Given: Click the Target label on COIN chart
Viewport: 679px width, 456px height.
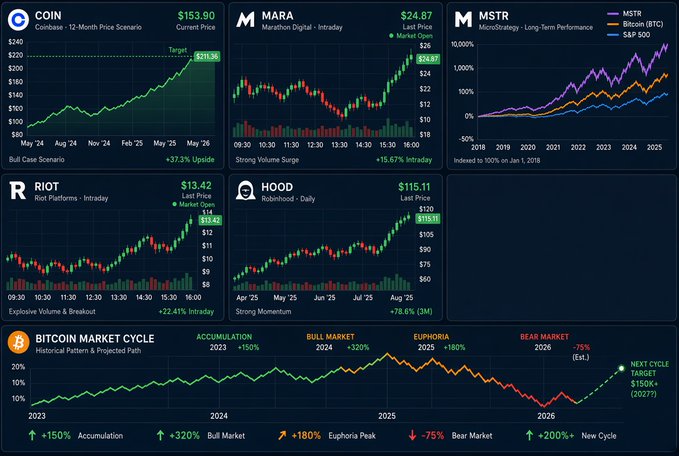Looking at the screenshot, I should coord(178,50).
